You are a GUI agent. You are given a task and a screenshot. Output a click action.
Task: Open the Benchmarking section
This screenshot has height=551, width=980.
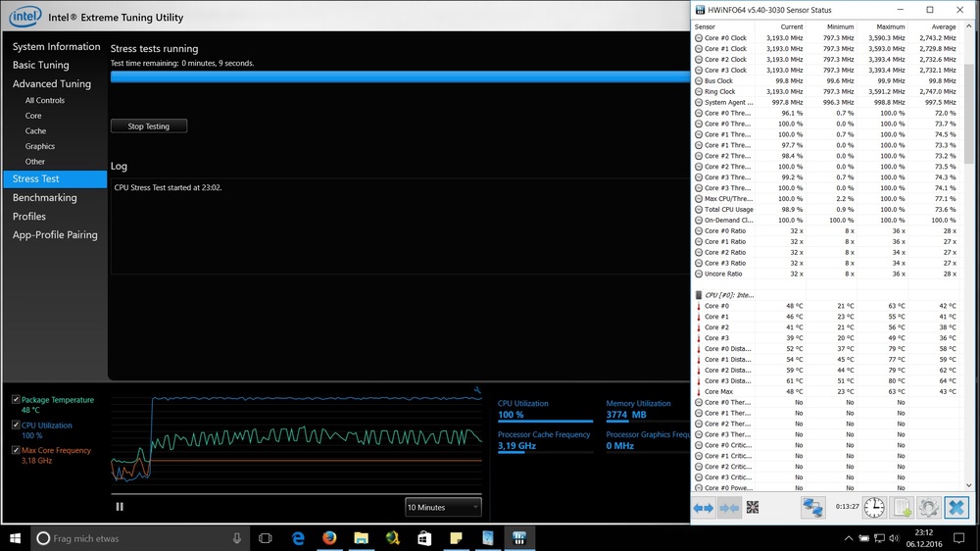(x=44, y=198)
